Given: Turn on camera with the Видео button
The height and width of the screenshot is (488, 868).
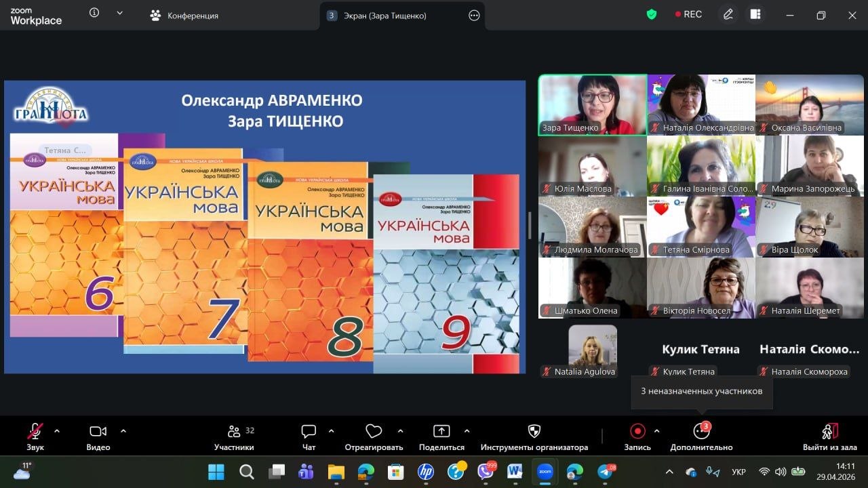Looking at the screenshot, I should 98,437.
